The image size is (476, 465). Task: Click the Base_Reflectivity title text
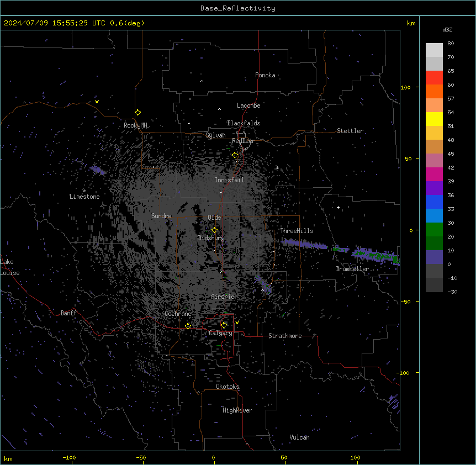point(237,8)
